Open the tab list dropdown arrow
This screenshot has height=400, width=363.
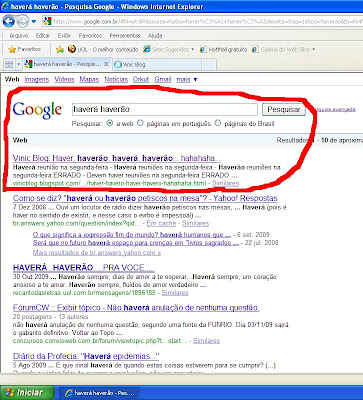19,64
